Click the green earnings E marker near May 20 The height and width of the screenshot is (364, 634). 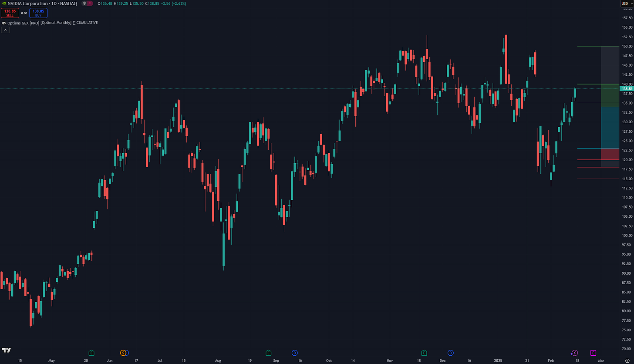91,353
